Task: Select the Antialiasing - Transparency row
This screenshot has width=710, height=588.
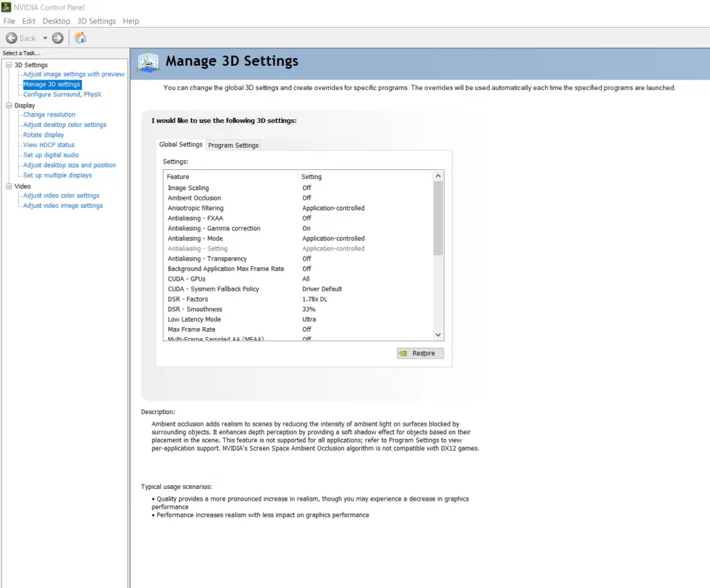Action: (x=298, y=258)
